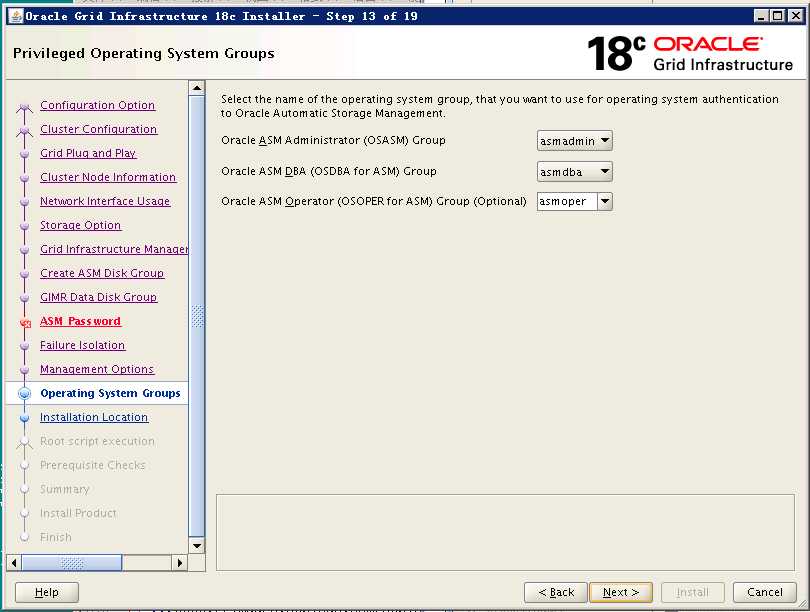Click the step list vertical scrollbar up arrow
Screen dimensions: 810x612
point(197,88)
